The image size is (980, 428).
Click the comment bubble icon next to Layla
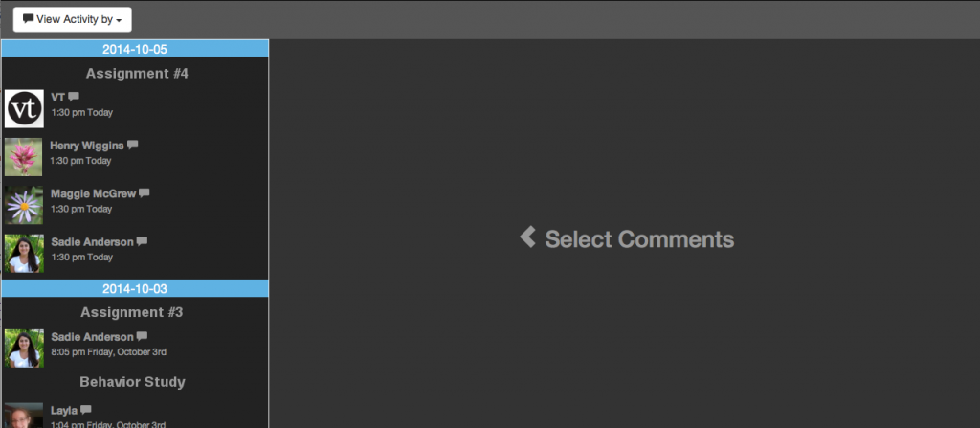tap(85, 410)
